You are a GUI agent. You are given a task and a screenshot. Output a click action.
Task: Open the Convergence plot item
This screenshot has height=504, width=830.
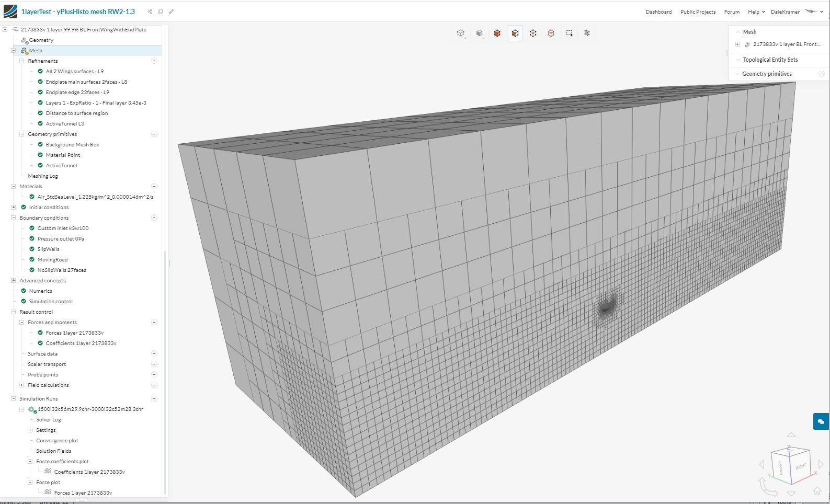[x=57, y=441]
